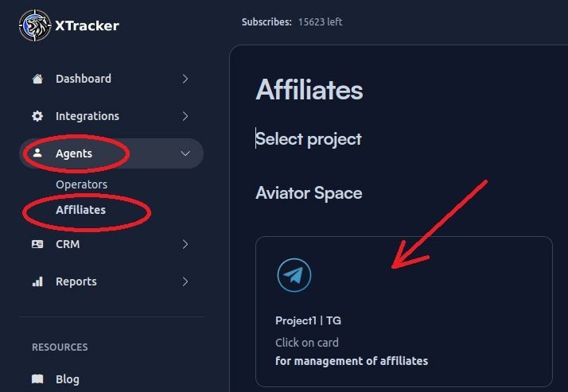The width and height of the screenshot is (568, 392).
Task: Click the Telegram icon on project card
Action: 294,275
